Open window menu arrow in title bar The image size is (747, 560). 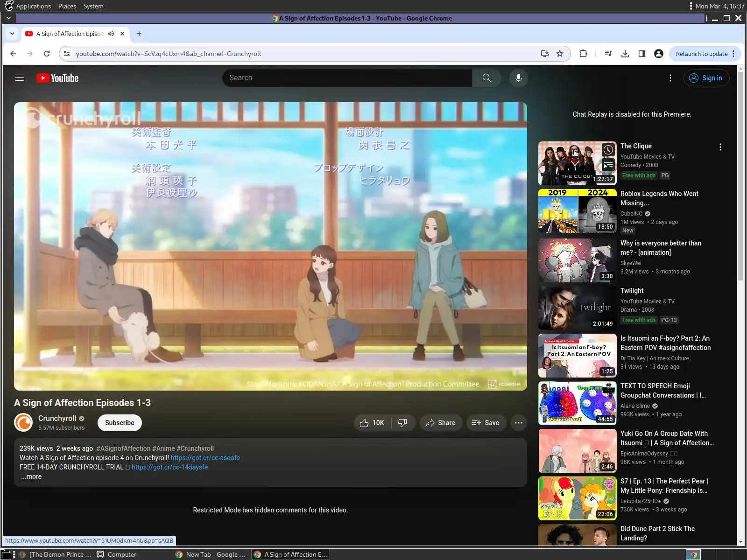coord(8,18)
